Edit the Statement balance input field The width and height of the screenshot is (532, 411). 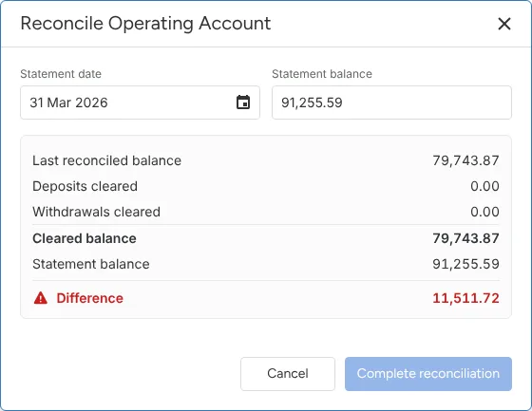point(391,103)
